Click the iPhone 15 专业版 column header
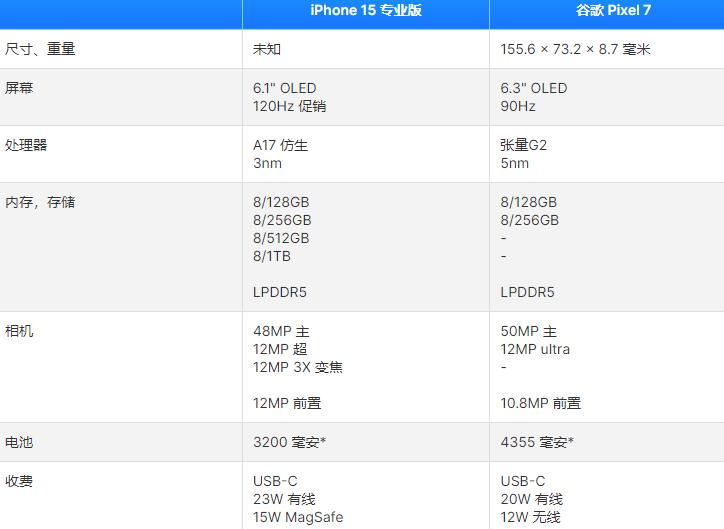The height and width of the screenshot is (529, 724). coord(366,10)
